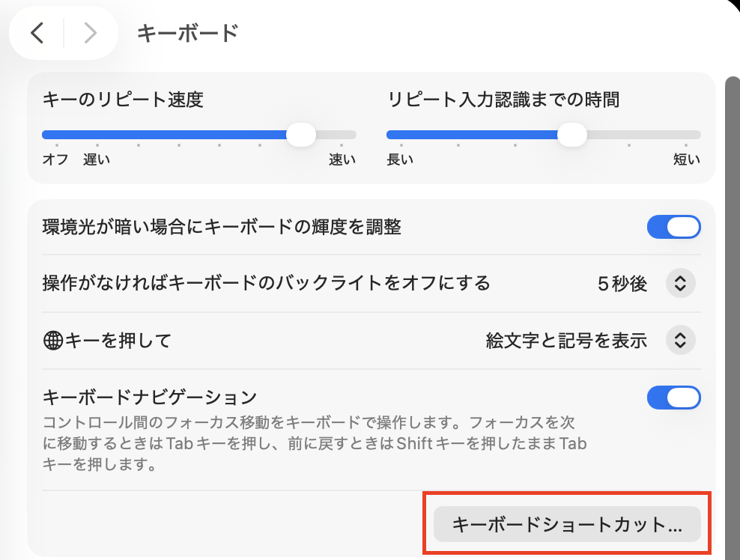Image resolution: width=740 pixels, height=560 pixels.
Task: Click the vertical scrollbar on the right
Action: coord(733,299)
